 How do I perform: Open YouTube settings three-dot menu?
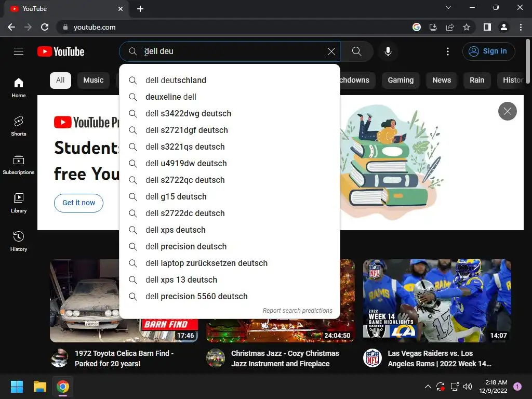point(448,51)
